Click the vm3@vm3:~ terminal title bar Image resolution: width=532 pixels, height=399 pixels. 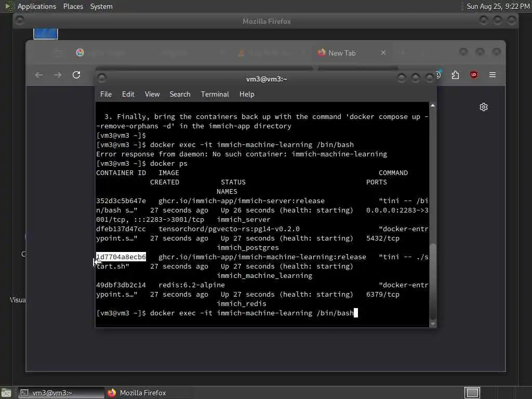[267, 79]
